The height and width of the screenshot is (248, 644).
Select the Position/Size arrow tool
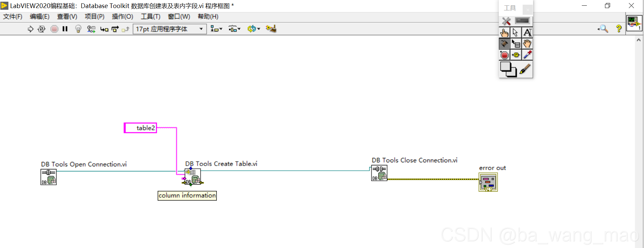[516, 33]
